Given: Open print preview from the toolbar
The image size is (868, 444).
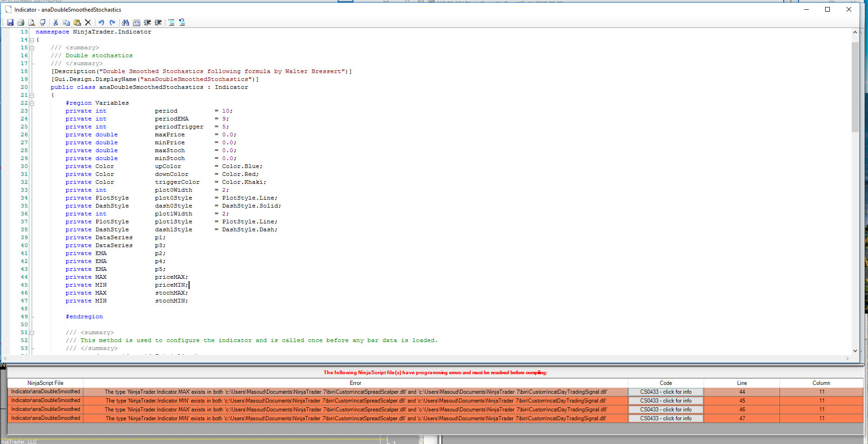Looking at the screenshot, I should pos(32,22).
